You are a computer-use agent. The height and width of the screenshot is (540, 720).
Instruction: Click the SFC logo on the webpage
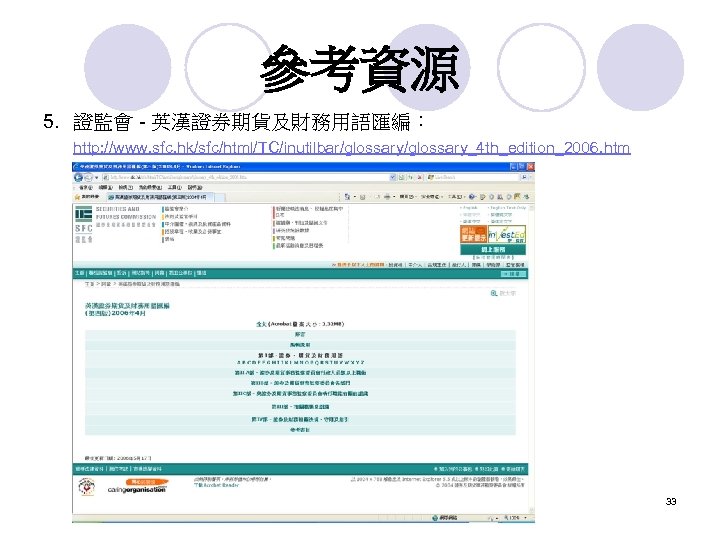84,225
